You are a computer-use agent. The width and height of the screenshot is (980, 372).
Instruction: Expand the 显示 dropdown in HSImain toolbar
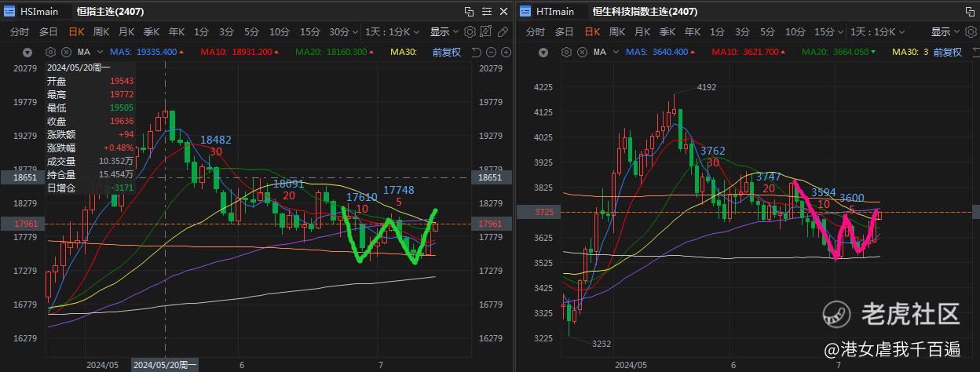point(444,32)
